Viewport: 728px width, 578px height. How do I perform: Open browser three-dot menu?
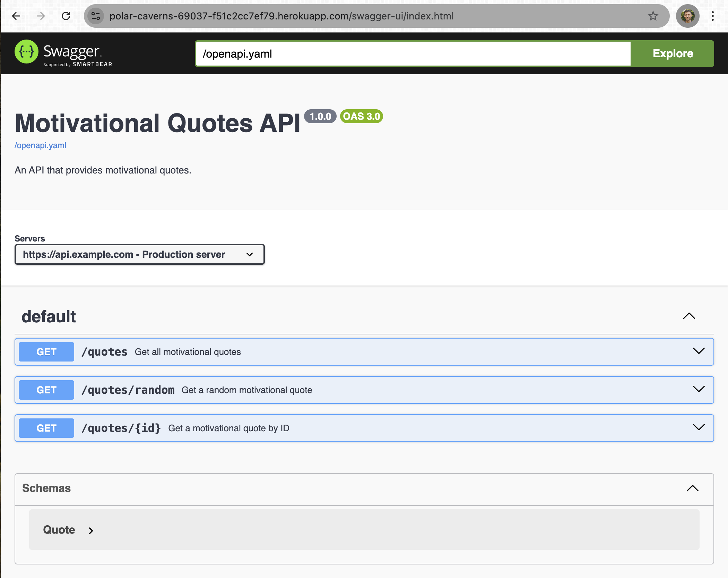tap(712, 16)
